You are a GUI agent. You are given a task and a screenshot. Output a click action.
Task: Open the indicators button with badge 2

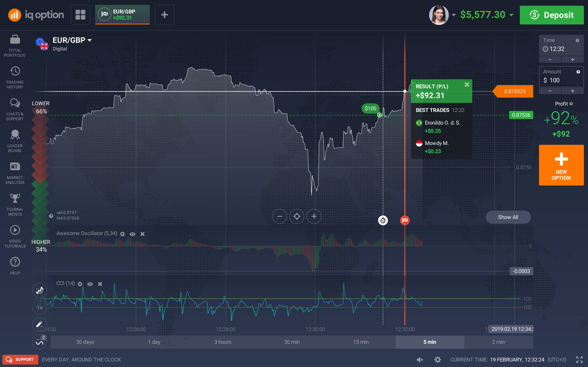(x=39, y=342)
